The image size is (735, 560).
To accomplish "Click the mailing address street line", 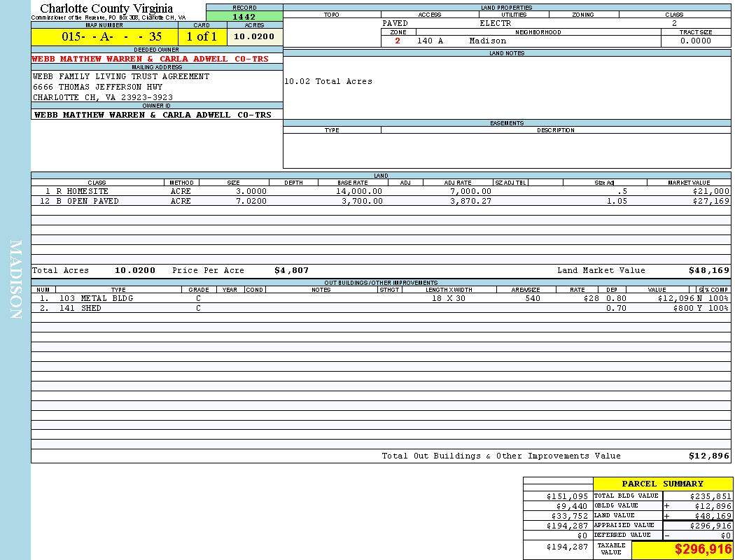I will [x=97, y=87].
